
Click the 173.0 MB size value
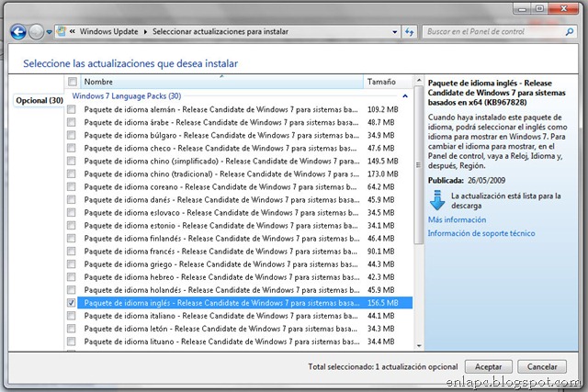point(382,174)
